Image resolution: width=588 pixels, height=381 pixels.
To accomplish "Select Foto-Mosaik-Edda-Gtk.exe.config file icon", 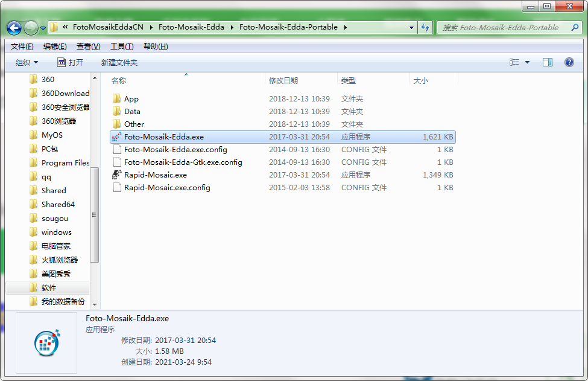I will [x=117, y=162].
